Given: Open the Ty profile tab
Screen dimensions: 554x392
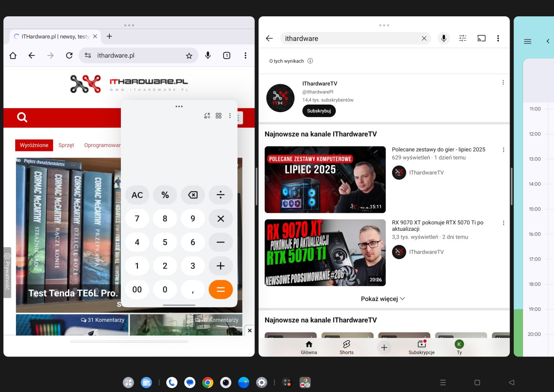Looking at the screenshot, I should 459,347.
